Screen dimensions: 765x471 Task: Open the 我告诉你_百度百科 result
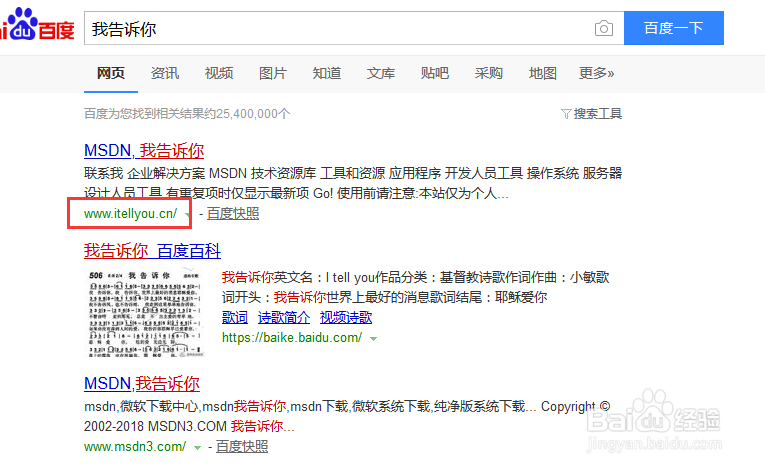152,251
